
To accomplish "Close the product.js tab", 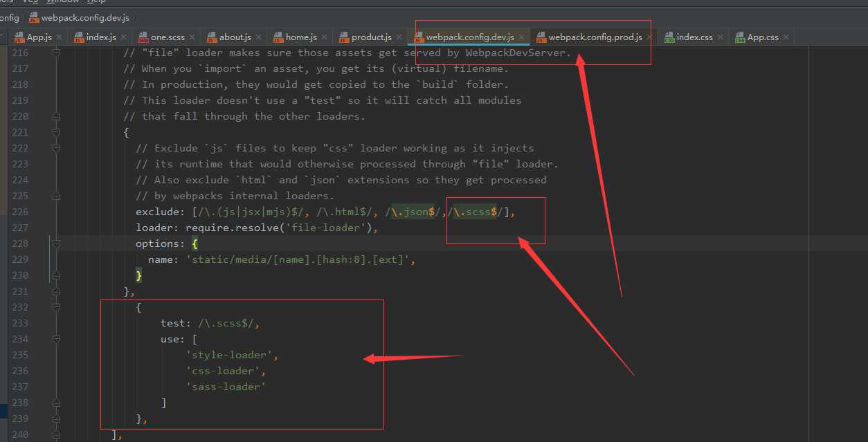I will click(x=399, y=37).
